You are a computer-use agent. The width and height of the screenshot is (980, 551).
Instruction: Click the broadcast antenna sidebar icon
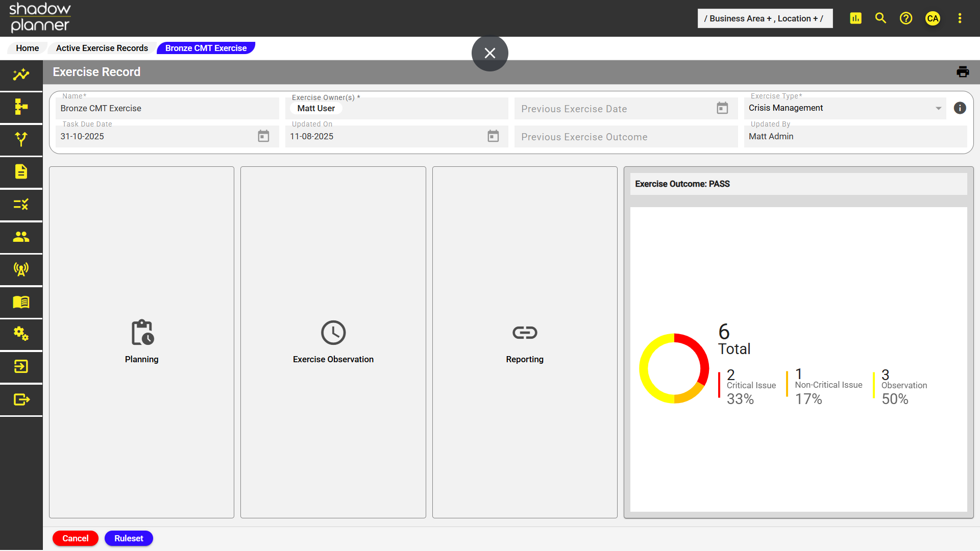tap(21, 269)
